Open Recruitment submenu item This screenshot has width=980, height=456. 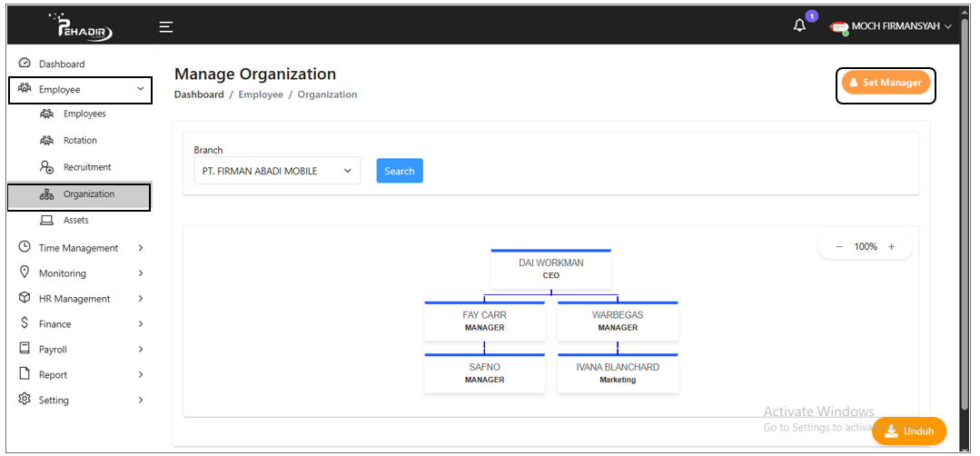click(x=87, y=167)
